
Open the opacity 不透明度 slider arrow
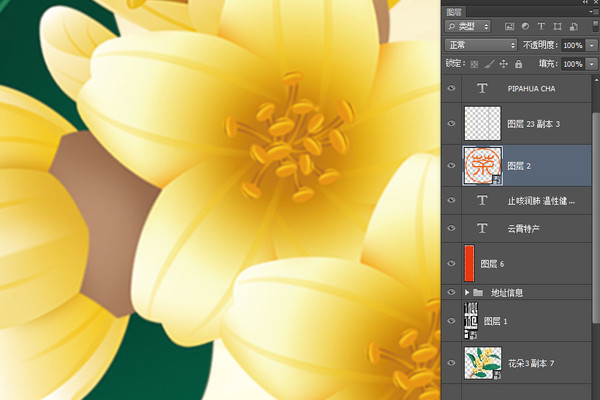tap(592, 45)
